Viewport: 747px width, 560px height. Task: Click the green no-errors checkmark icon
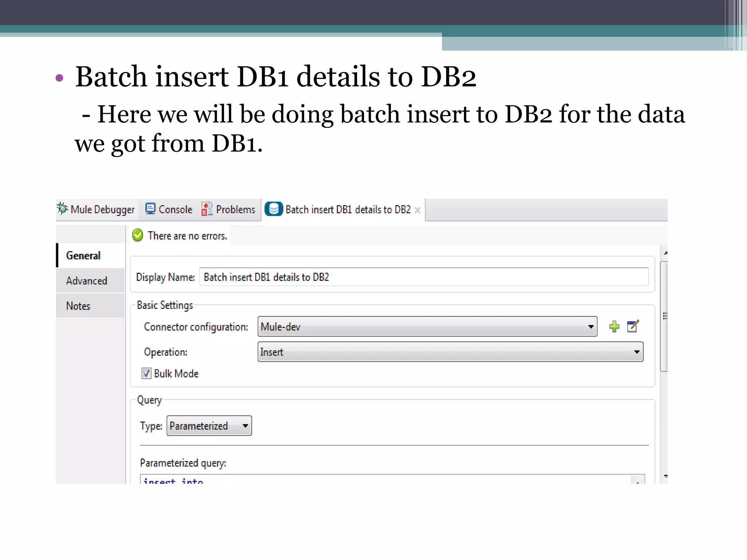138,236
